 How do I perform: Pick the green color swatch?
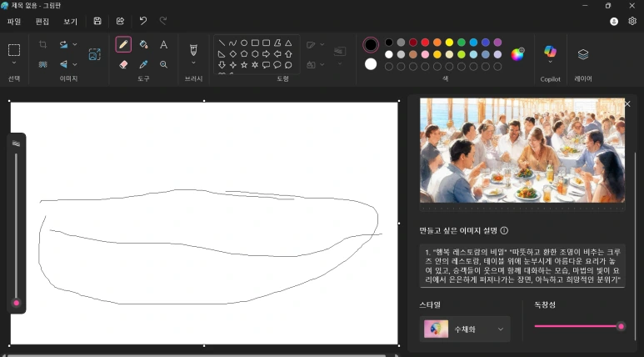point(462,43)
